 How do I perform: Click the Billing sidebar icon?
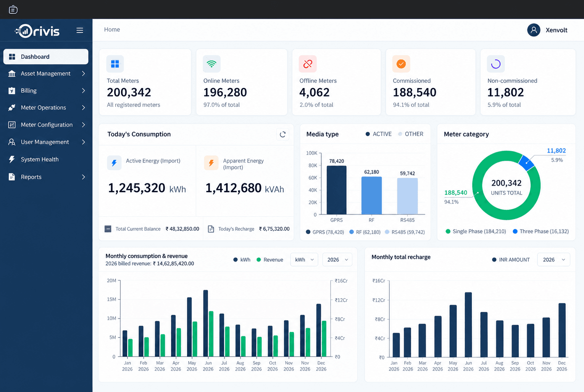pos(12,91)
